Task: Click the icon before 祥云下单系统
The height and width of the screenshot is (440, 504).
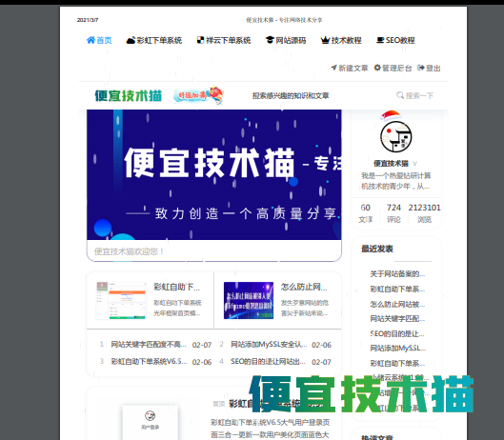Action: (200, 40)
